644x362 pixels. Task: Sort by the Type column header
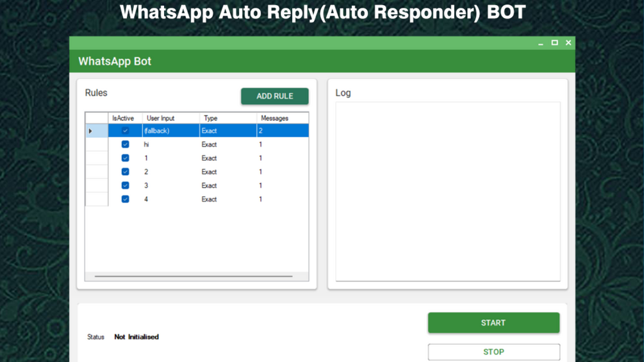pyautogui.click(x=228, y=118)
